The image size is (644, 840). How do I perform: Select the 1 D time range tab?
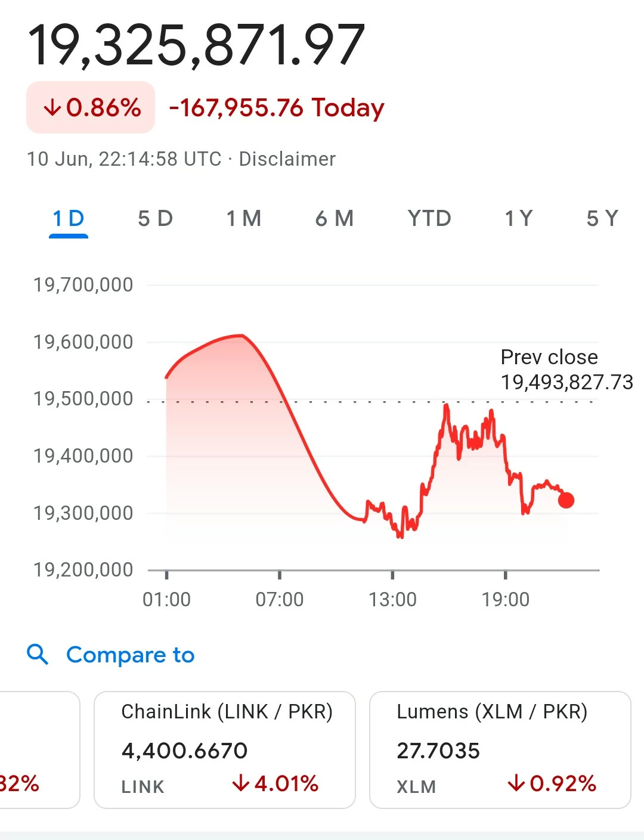pyautogui.click(x=69, y=219)
